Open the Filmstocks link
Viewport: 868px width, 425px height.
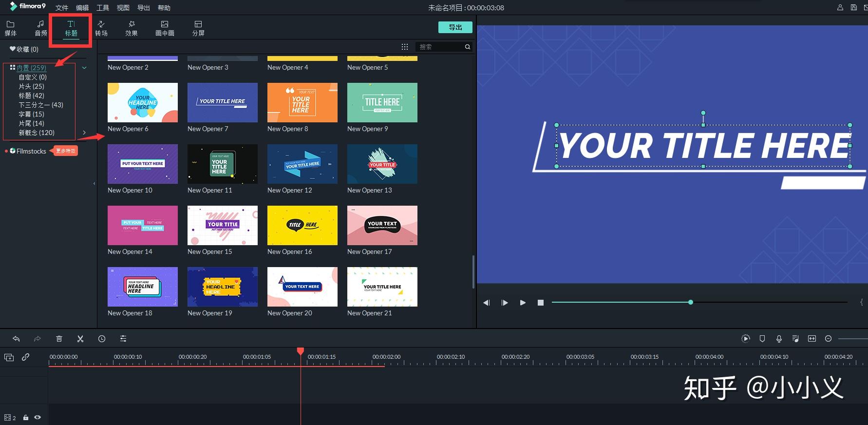click(28, 151)
